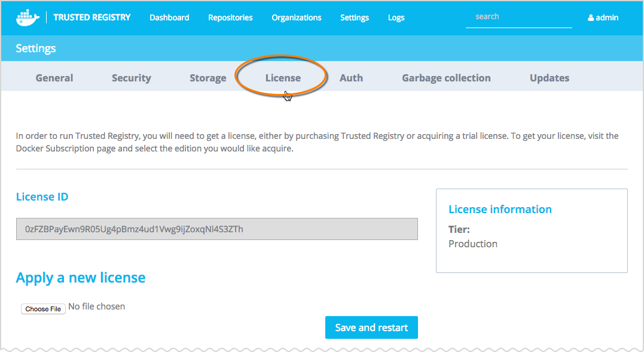Go to Repositories in the top navigation
Image resolution: width=644 pixels, height=352 pixels.
tap(230, 17)
